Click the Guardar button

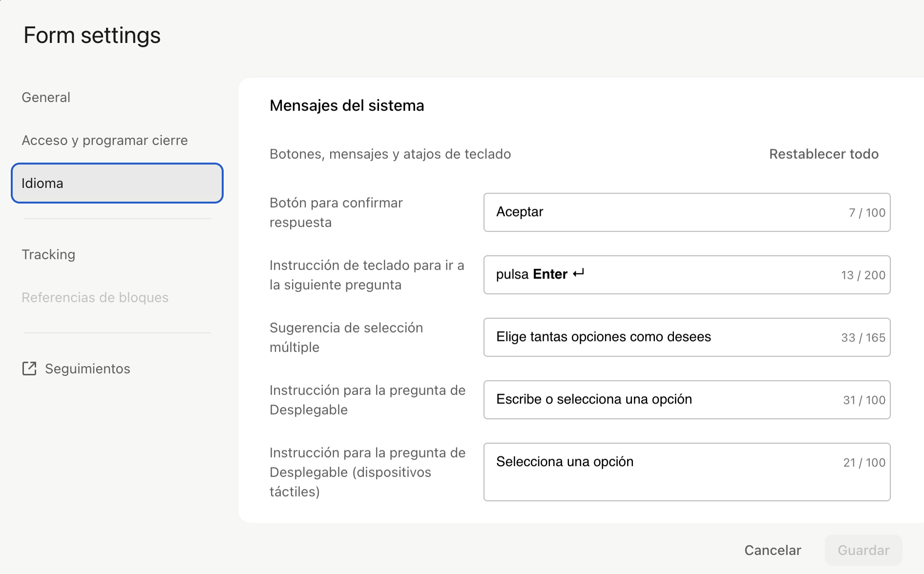(863, 550)
